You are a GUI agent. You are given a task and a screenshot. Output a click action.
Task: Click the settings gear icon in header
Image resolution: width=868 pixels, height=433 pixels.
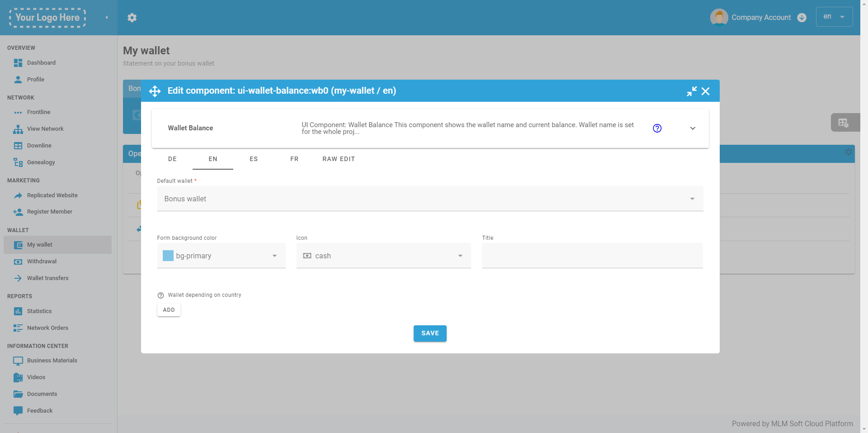(132, 18)
